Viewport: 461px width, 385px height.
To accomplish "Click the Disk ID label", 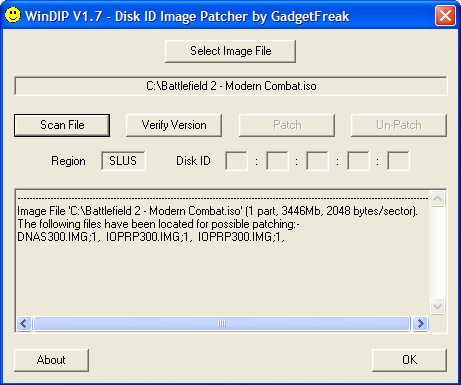I will tap(193, 161).
